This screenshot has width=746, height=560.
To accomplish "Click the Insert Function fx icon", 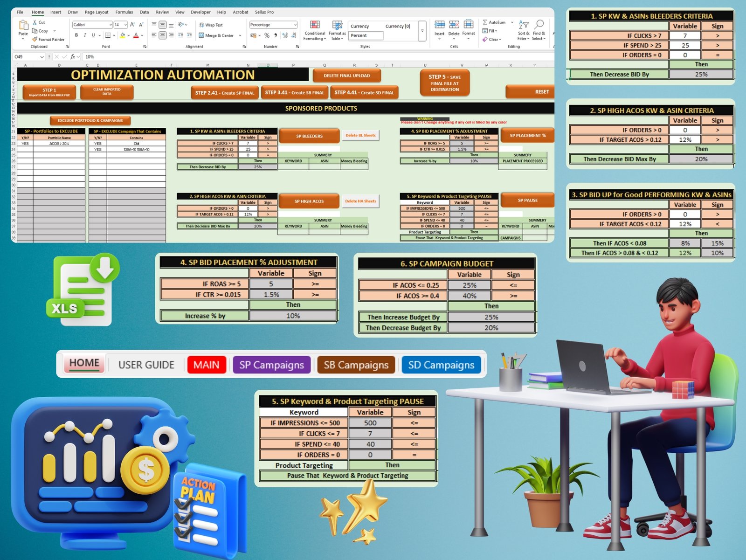I will point(73,57).
